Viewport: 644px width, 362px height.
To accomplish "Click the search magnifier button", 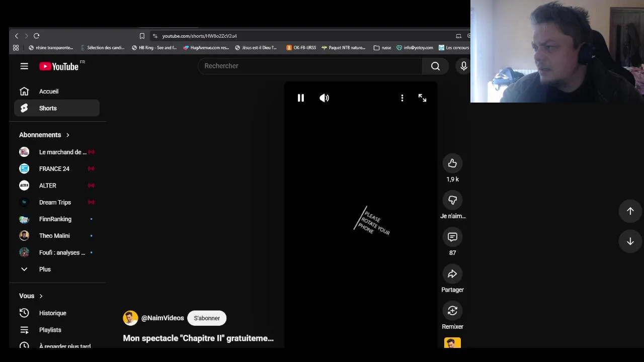I will tap(435, 66).
